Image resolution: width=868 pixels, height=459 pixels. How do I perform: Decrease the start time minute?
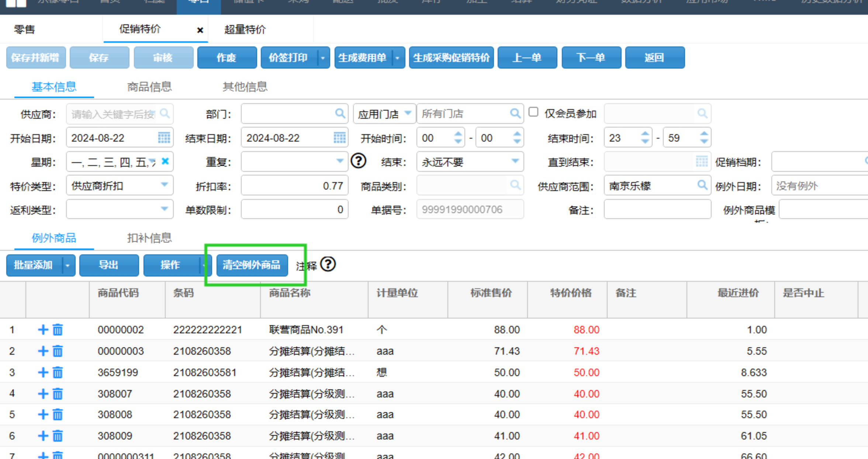click(517, 142)
